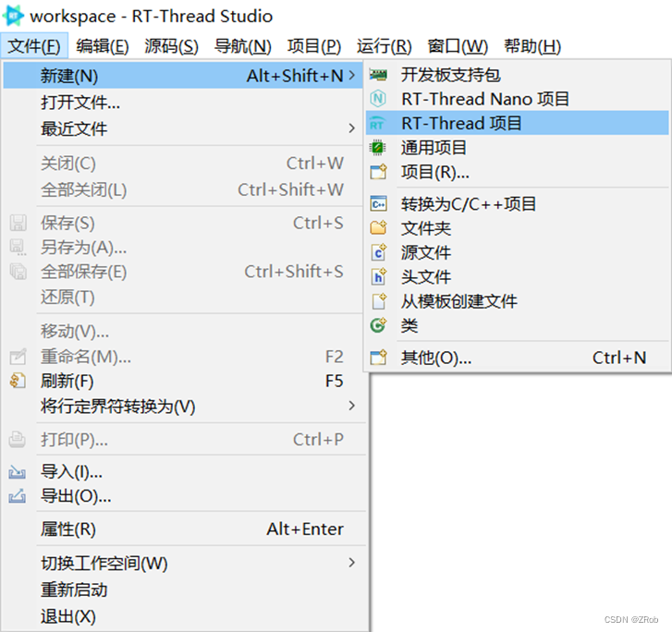The image size is (672, 632).
Task: Click the 保存(S) floppy disk icon
Action: click(18, 224)
